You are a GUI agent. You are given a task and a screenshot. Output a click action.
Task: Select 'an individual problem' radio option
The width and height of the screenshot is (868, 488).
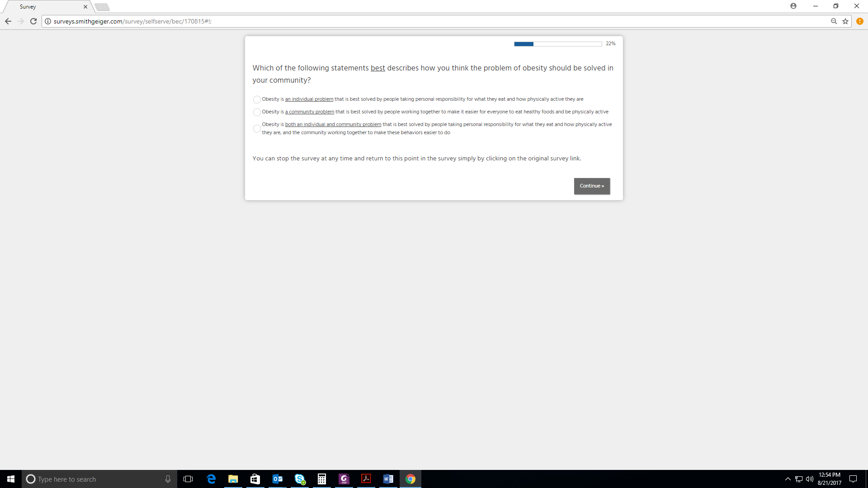pos(257,99)
